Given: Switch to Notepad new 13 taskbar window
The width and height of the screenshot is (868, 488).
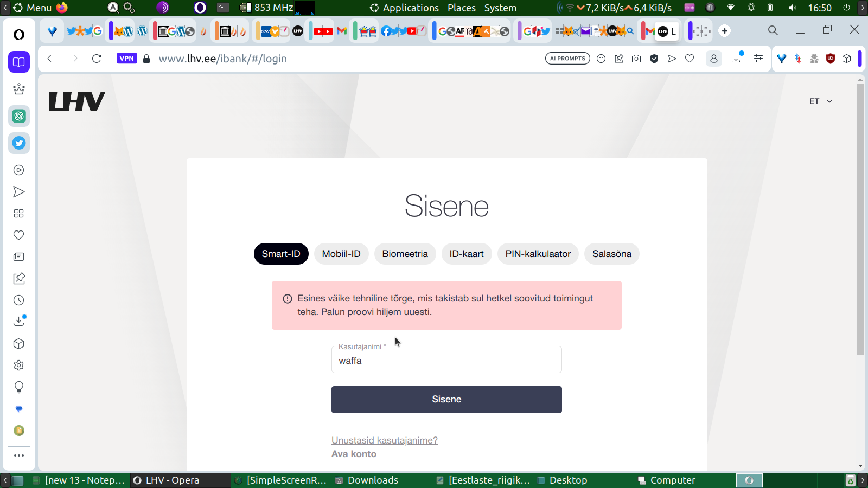Looking at the screenshot, I should [x=79, y=480].
